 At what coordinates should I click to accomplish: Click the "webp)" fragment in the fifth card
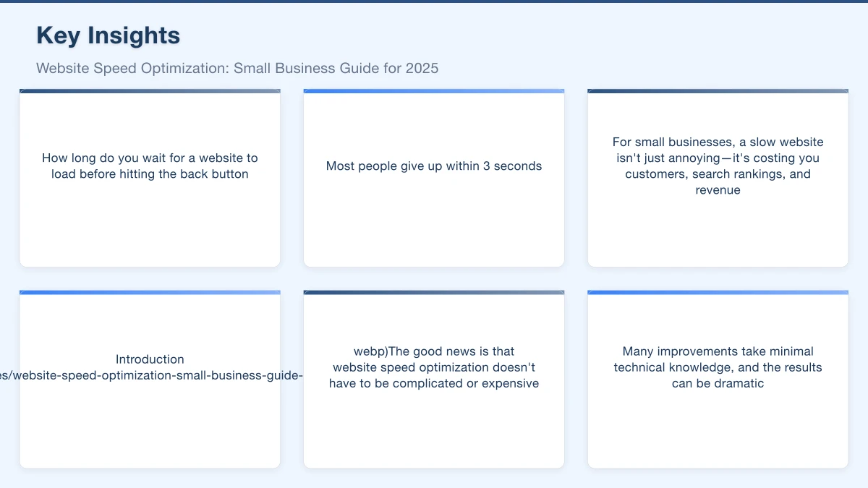coord(370,352)
